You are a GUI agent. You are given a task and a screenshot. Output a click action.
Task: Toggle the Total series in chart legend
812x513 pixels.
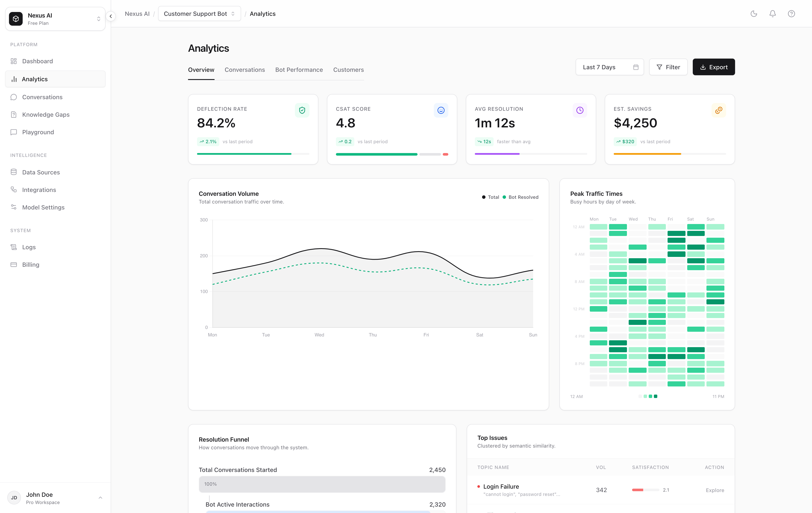[490, 197]
